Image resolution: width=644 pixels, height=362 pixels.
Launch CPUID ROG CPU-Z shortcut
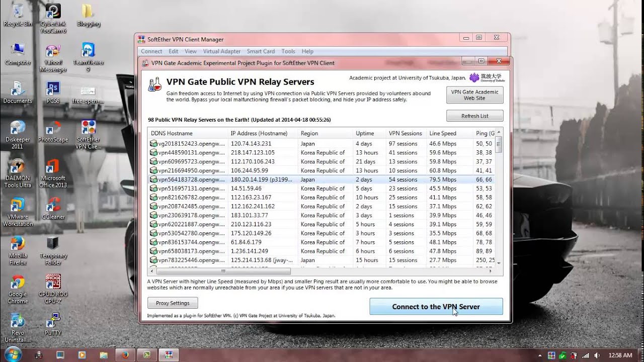tap(53, 289)
